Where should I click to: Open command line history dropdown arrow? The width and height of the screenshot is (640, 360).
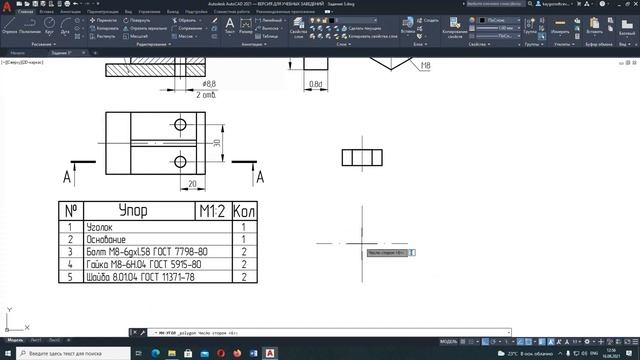coord(509,333)
